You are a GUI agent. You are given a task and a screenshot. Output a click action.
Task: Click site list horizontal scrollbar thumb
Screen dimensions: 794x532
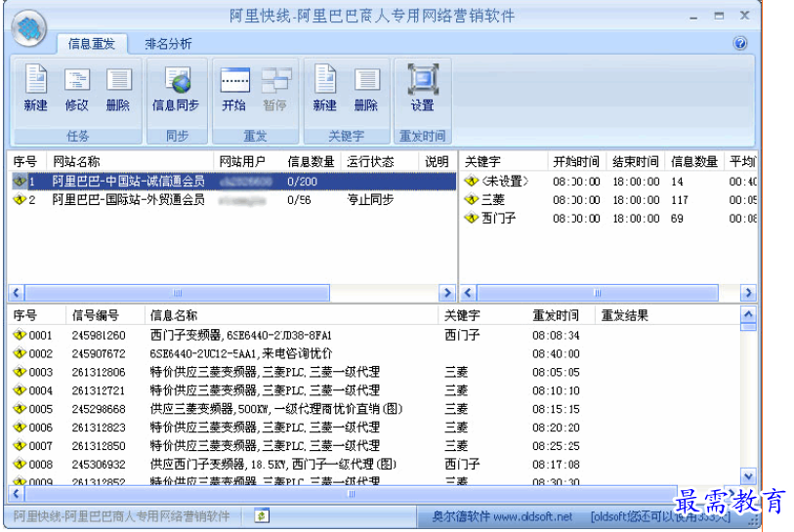(177, 293)
